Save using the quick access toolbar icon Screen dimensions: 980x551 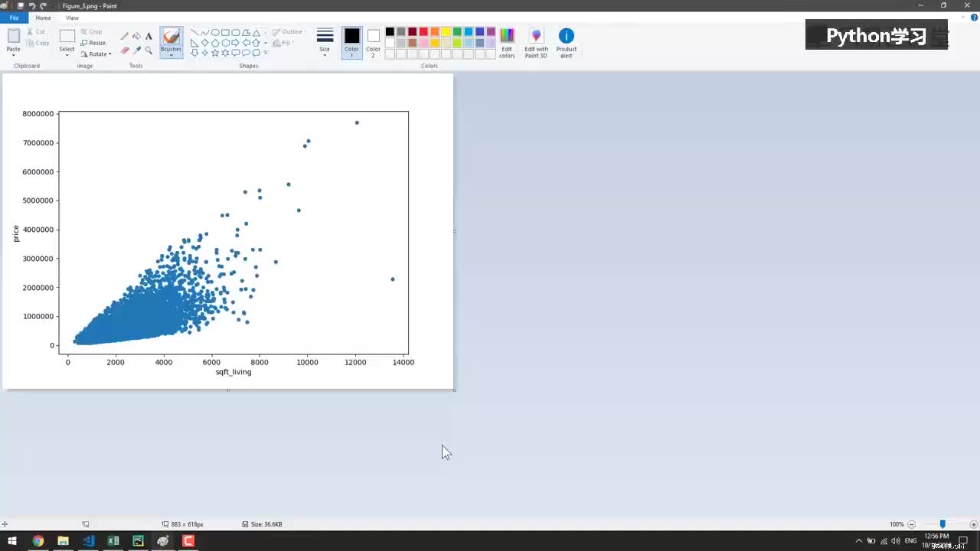(x=21, y=5)
